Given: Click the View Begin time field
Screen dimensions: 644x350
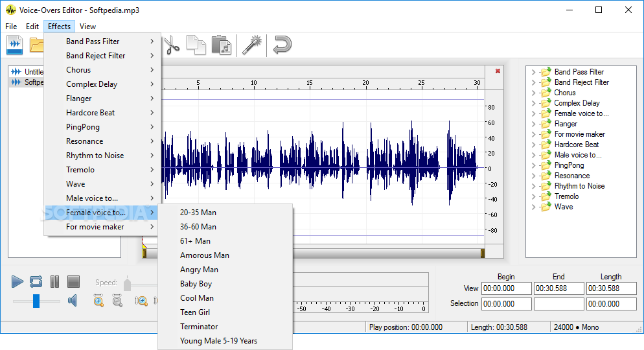Looking at the screenshot, I should pyautogui.click(x=507, y=288).
